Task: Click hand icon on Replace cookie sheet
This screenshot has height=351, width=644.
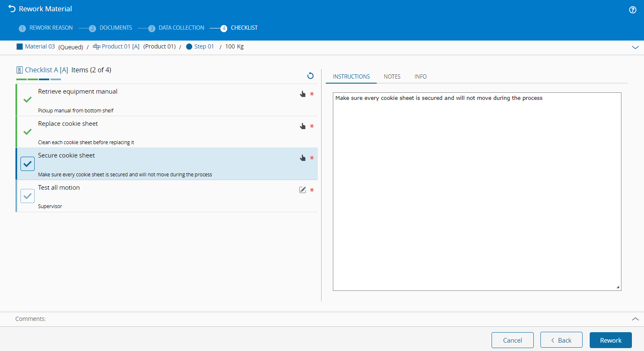Action: coord(303,126)
